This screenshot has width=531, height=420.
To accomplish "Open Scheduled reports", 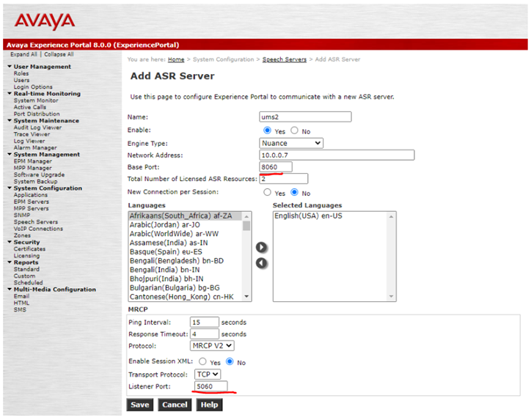I will pyautogui.click(x=28, y=283).
